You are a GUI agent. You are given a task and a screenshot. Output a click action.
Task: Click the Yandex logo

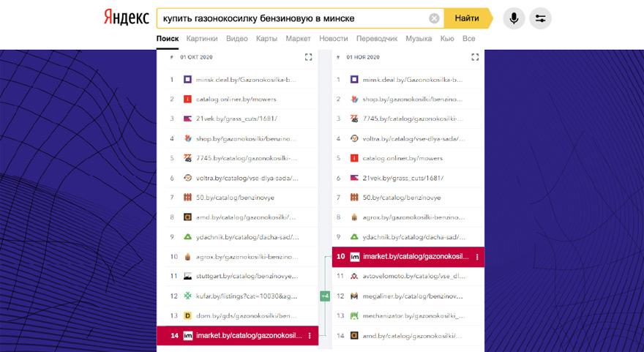(127, 18)
